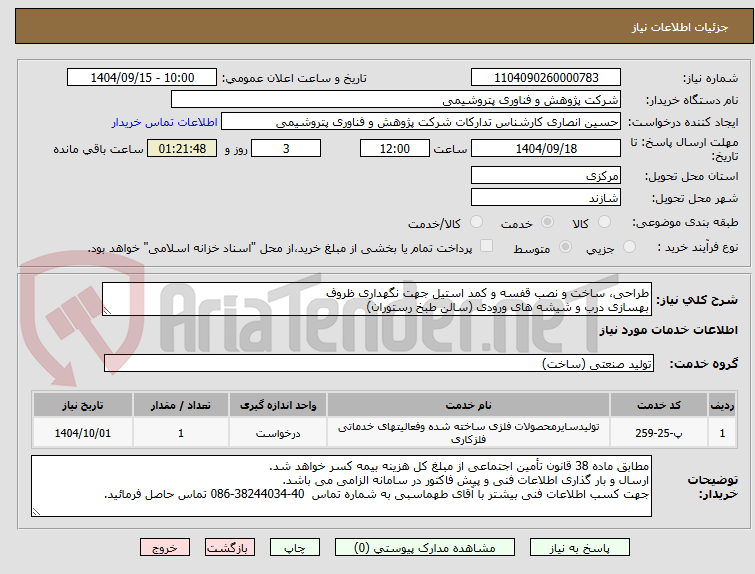Screen dimensions: 755x574
Task: Click the city field شازند
Action: point(546,198)
